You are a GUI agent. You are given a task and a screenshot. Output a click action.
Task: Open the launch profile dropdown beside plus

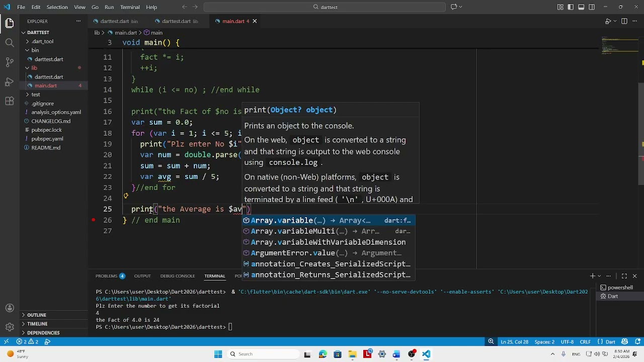600,276
